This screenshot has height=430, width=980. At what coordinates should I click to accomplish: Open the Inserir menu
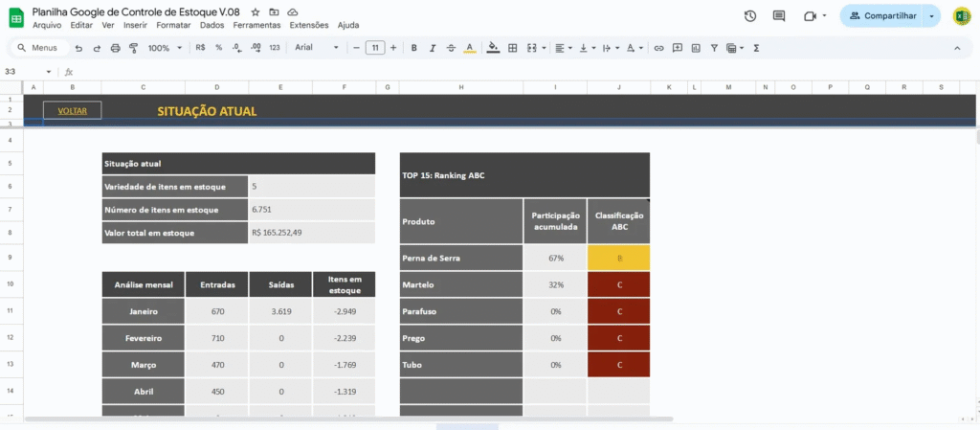[x=135, y=25]
